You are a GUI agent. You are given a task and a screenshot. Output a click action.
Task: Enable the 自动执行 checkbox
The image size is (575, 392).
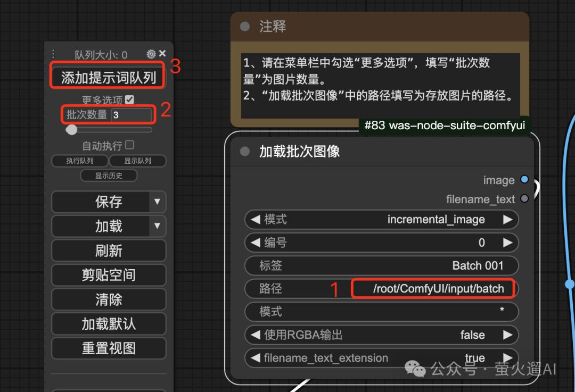(129, 145)
